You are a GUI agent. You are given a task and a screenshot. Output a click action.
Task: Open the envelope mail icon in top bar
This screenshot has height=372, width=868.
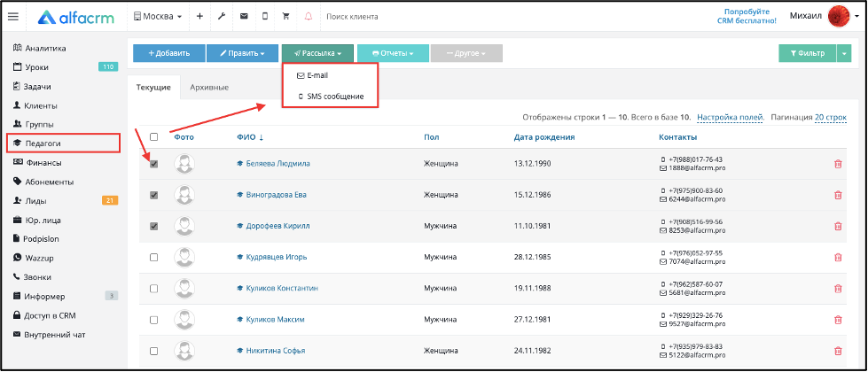coord(244,17)
